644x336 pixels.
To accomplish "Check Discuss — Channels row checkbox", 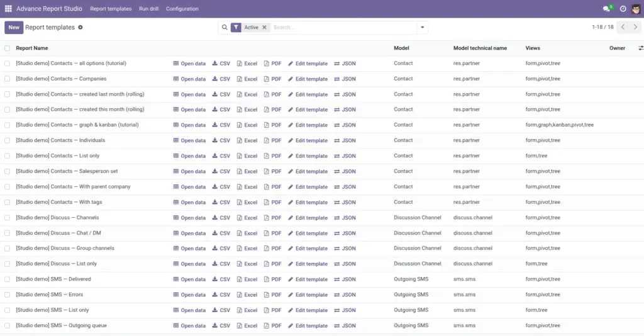I will click(8, 218).
